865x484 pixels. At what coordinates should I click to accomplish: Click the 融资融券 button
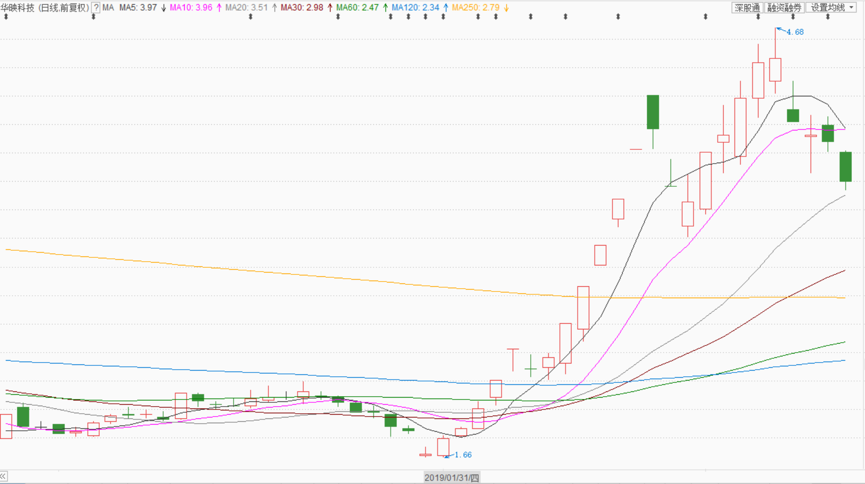[x=784, y=8]
